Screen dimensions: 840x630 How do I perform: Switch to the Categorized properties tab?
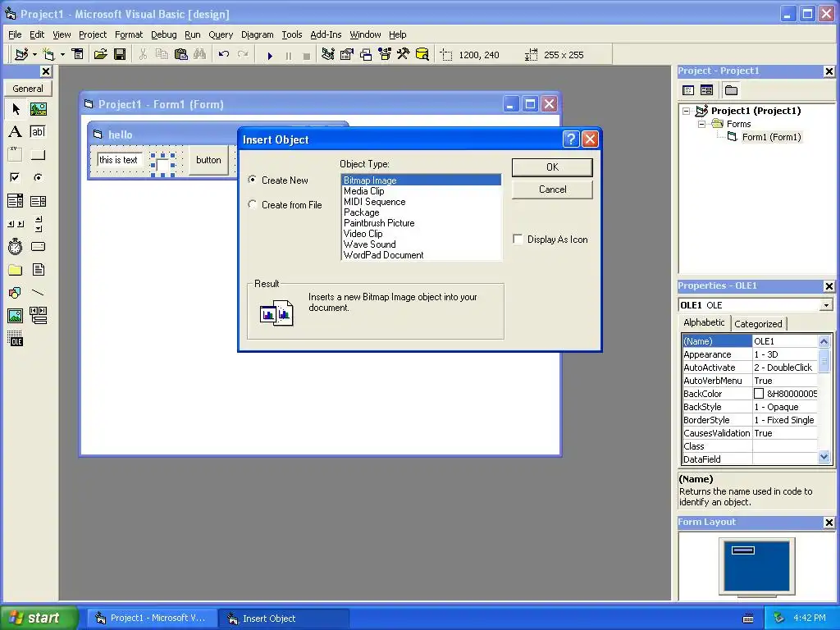click(x=758, y=323)
